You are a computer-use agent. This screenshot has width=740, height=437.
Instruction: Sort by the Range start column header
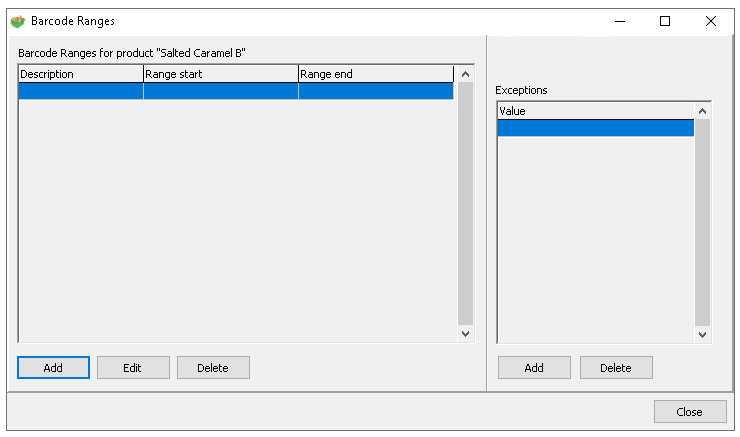pos(220,74)
